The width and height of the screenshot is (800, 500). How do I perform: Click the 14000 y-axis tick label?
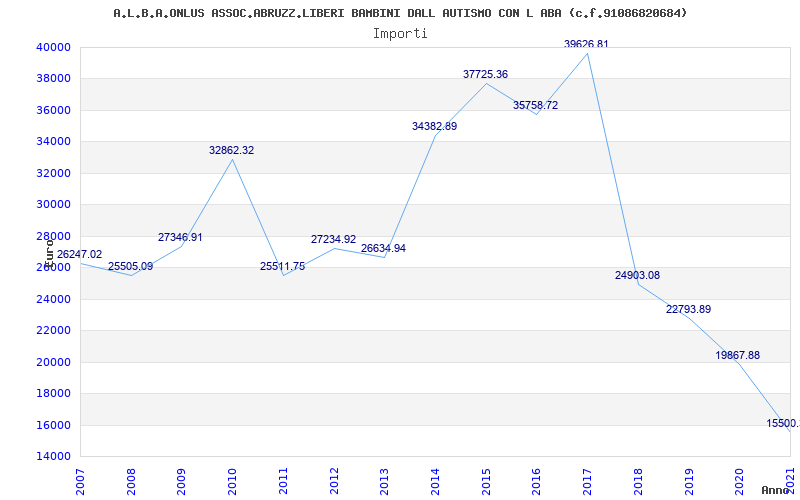53,456
